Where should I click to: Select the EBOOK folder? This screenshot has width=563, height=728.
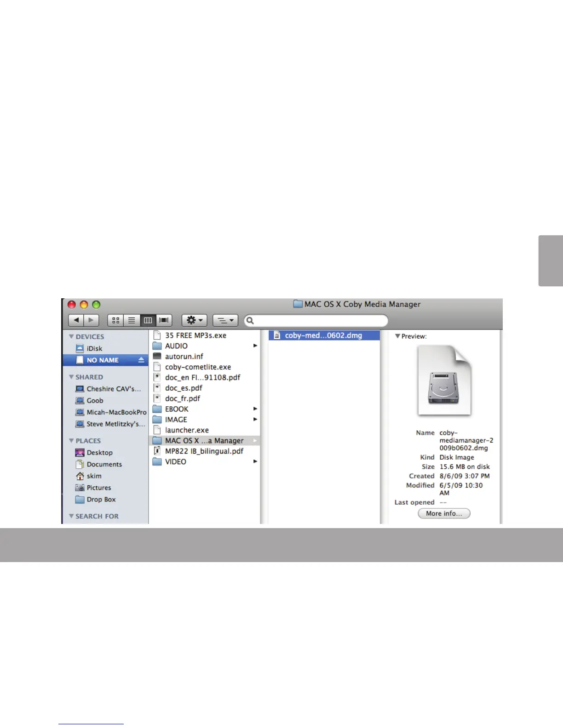pyautogui.click(x=205, y=409)
